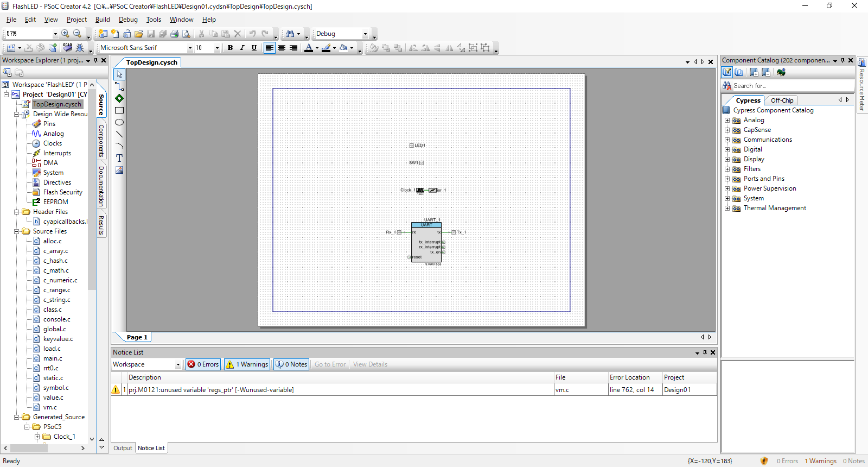Screen dimensions: 868x467
Task: Click Expand All in Component Catalog
Action: (754, 72)
